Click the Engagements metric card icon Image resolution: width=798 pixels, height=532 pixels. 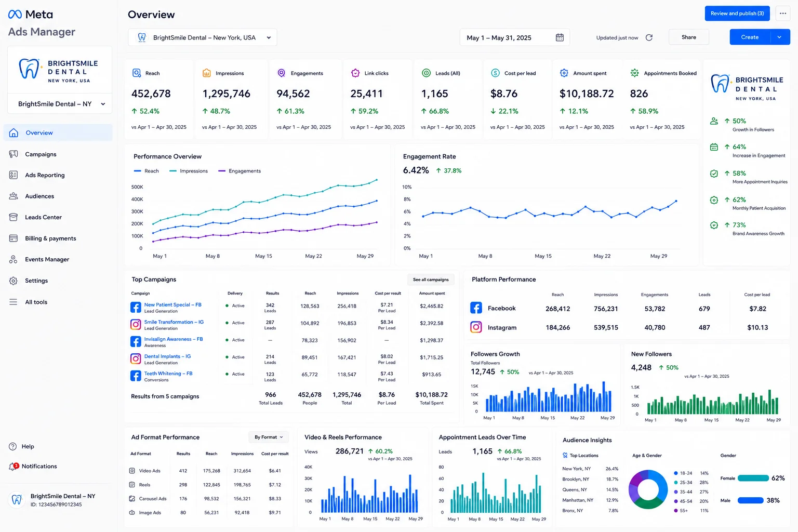(282, 73)
